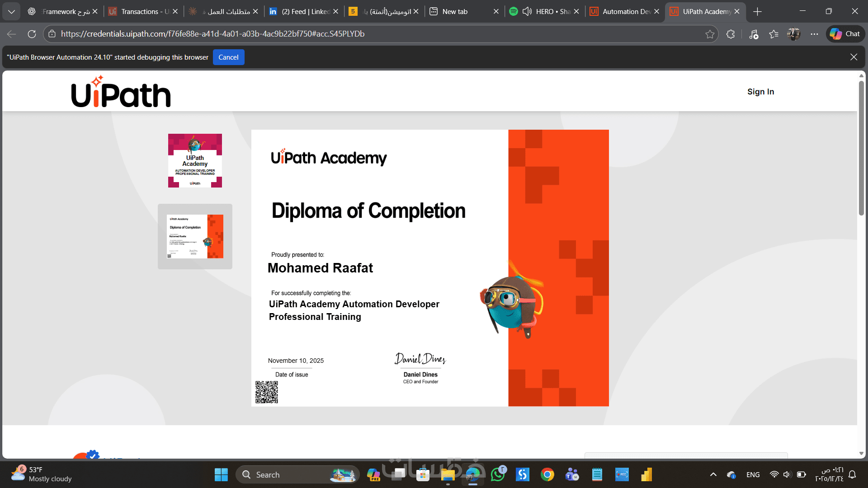868x488 pixels.
Task: Cancel UiPath Browser Automation debugging
Action: coord(228,57)
